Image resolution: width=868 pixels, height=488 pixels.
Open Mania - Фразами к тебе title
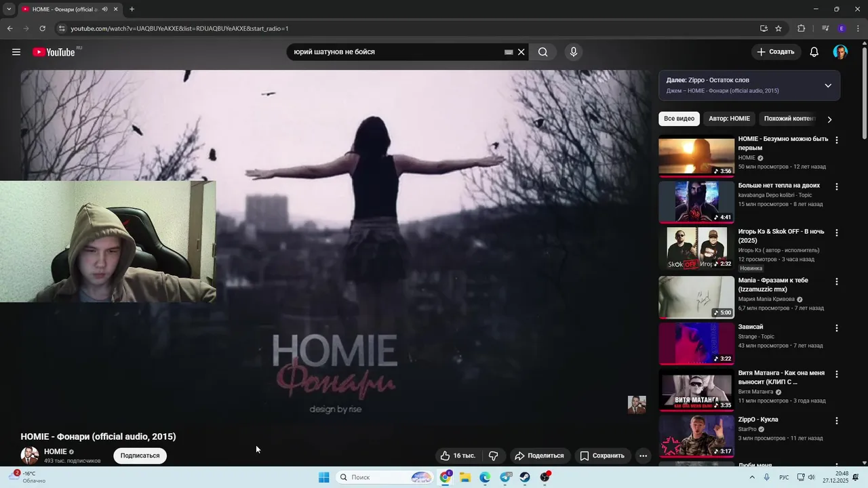tap(773, 285)
